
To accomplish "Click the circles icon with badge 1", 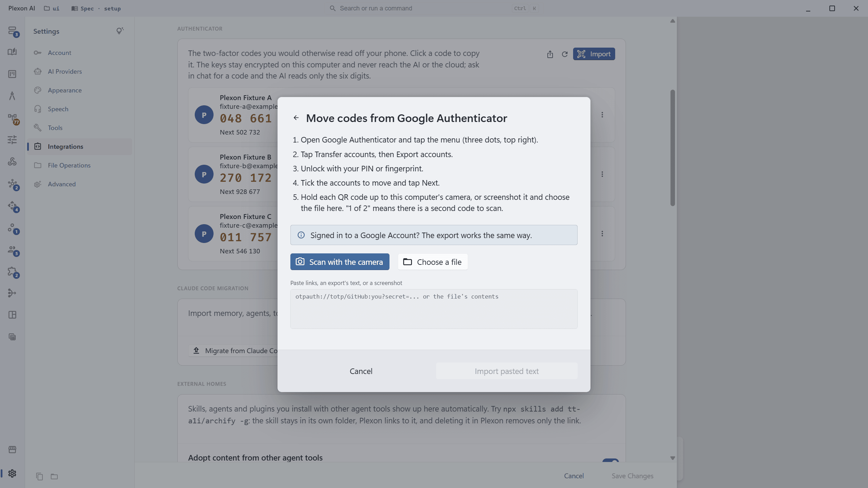I will point(13,228).
